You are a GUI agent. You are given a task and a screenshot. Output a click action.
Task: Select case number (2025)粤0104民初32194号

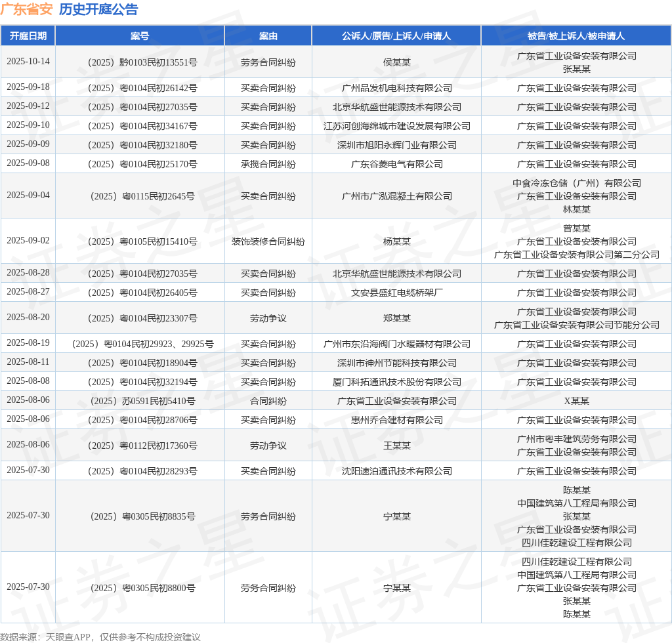[142, 382]
